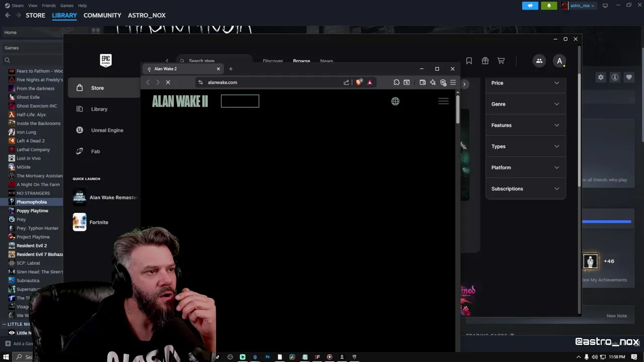Open a new browser tab
The image size is (644, 362).
pos(231,69)
